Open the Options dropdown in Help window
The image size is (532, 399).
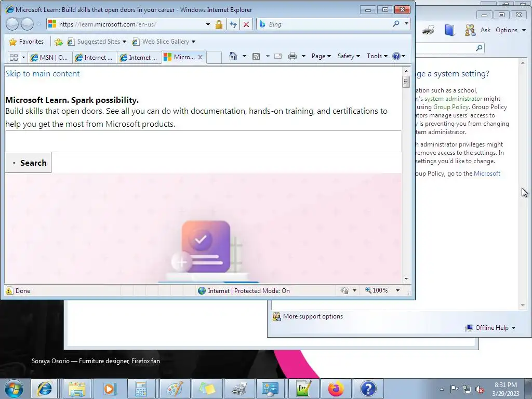tap(510, 30)
